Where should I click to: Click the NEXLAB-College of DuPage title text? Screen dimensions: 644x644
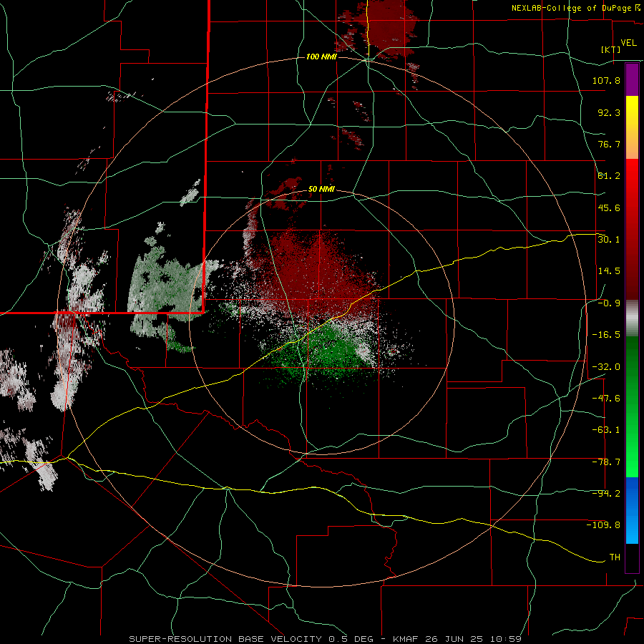coord(571,8)
